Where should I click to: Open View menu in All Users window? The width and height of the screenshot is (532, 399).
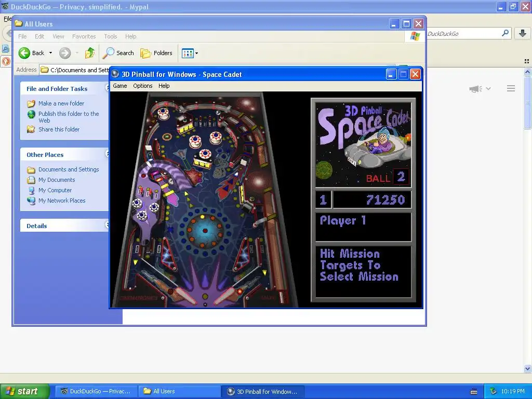click(58, 36)
